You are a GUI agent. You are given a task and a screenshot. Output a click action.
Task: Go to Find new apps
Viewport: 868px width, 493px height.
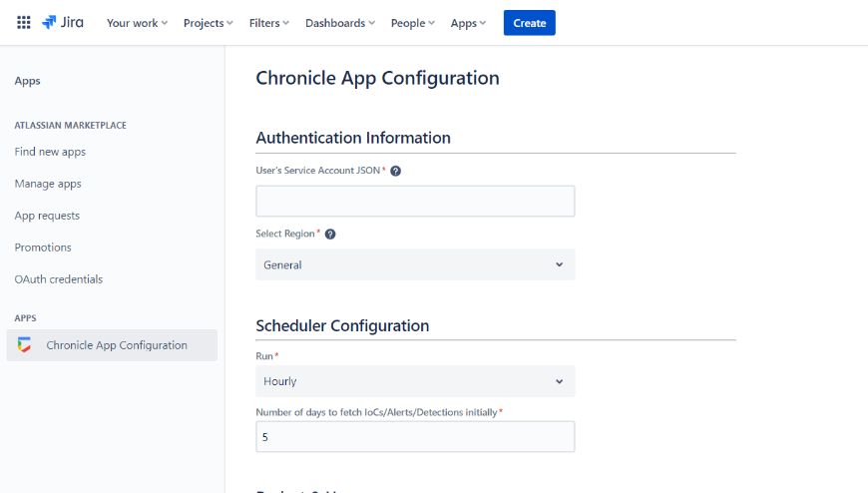(50, 152)
